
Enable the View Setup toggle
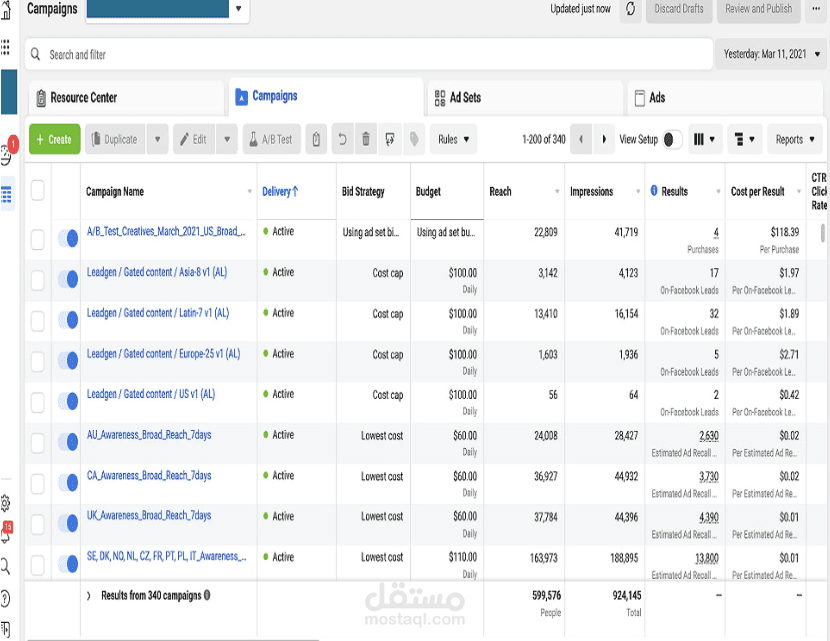point(672,140)
